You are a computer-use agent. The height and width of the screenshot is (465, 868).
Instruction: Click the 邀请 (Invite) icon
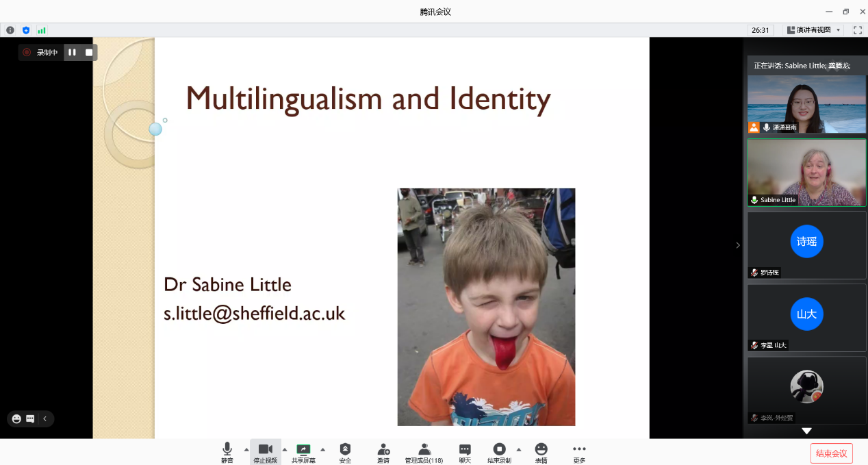click(x=383, y=449)
